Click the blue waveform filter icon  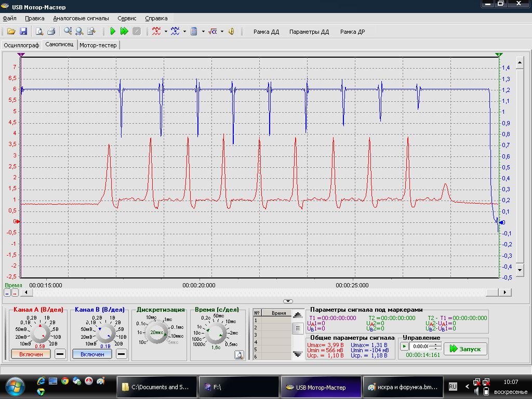pos(175,32)
